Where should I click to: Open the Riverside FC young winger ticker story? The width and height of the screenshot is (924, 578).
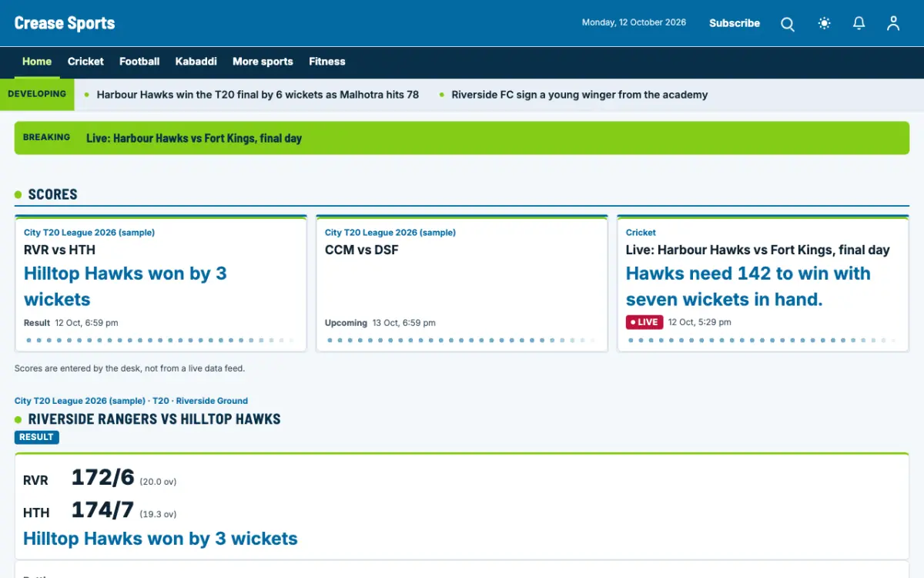[x=580, y=95]
